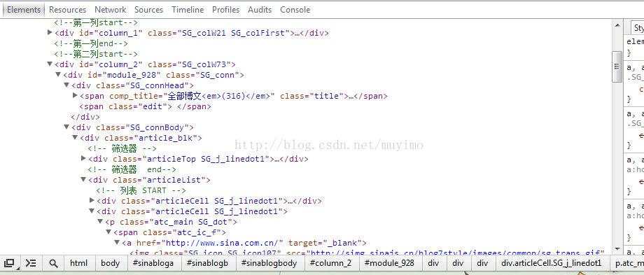Image resolution: width=644 pixels, height=275 pixels.
Task: Collapse the articleList div
Action: [x=83, y=179]
